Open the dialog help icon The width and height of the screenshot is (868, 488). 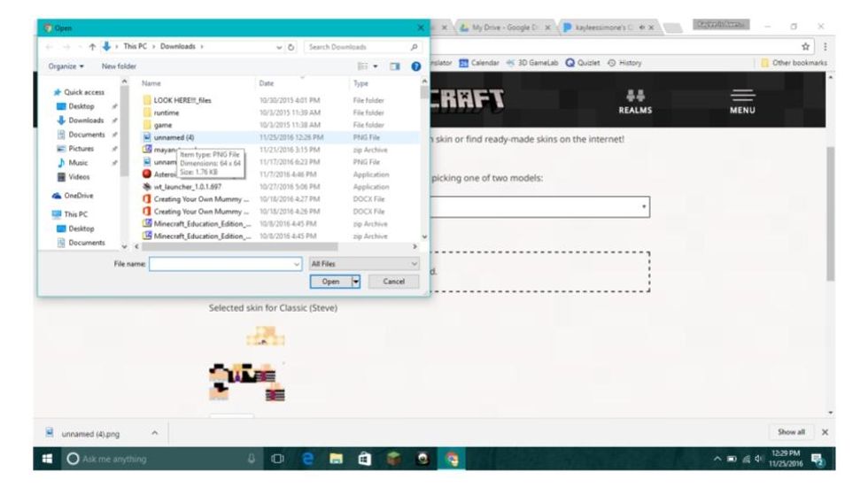[415, 66]
